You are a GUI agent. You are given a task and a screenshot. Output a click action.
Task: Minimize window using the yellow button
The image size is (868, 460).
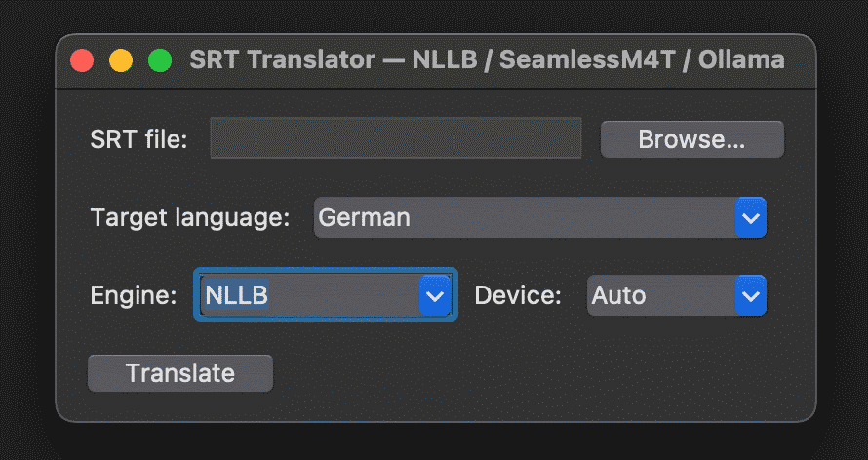click(x=121, y=60)
